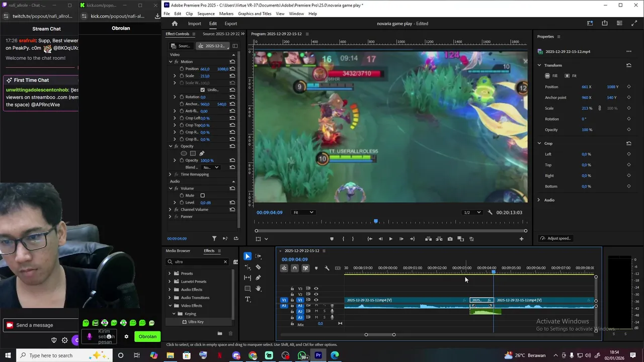Choose the Hand tool

[x=258, y=289]
